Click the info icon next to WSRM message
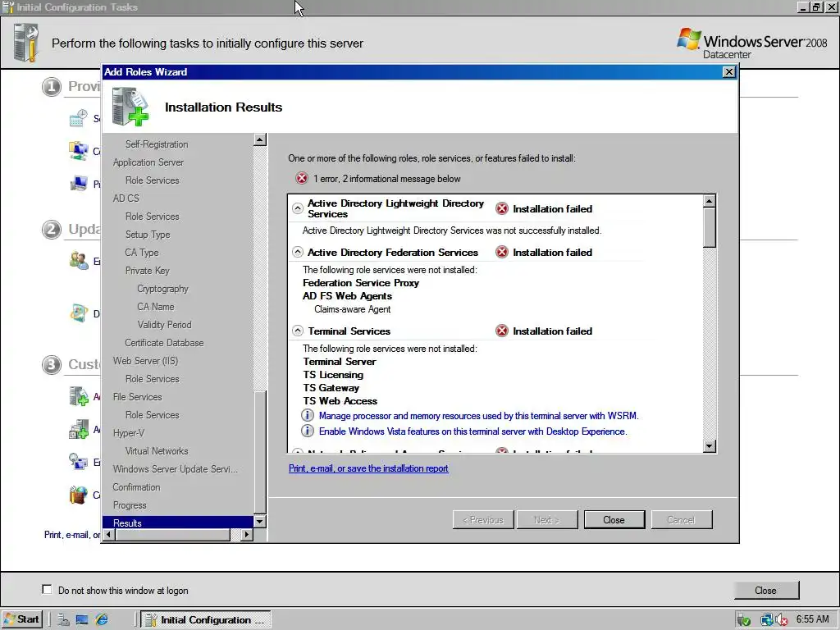 pyautogui.click(x=308, y=415)
